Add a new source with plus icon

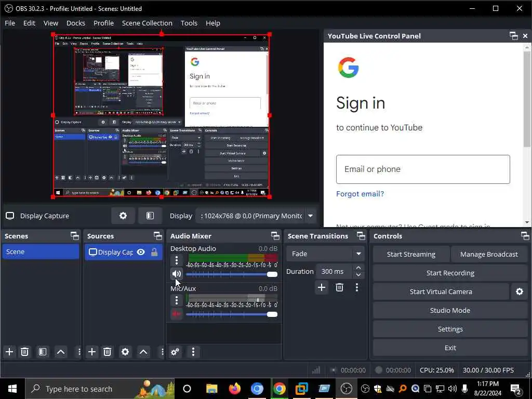92,352
